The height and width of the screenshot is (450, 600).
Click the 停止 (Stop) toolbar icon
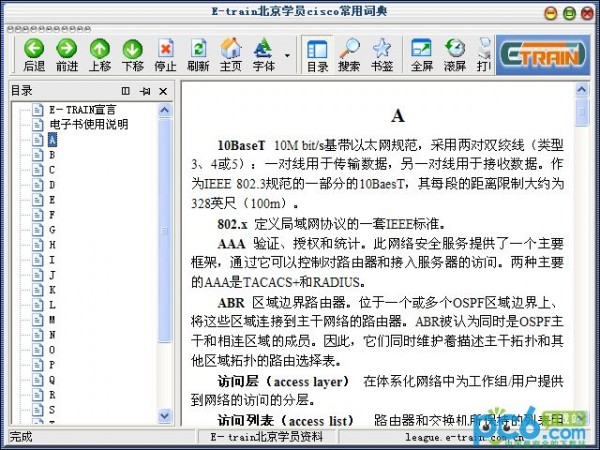pyautogui.click(x=165, y=49)
